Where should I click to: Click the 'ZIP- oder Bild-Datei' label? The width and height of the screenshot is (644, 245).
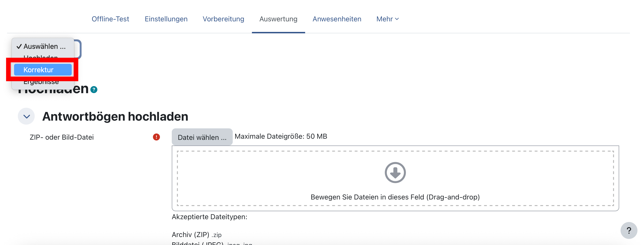point(62,137)
